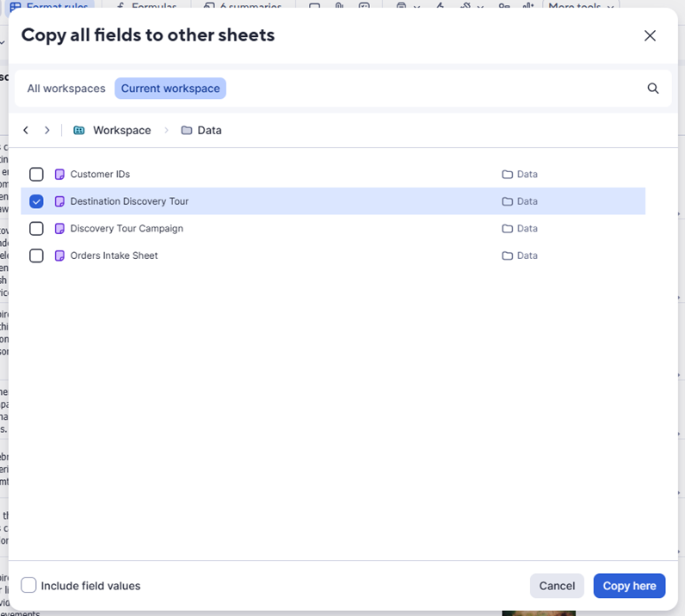Screen dimensions: 685x616
Task: Select the Destination Discovery Tour sheet name
Action: tap(129, 201)
